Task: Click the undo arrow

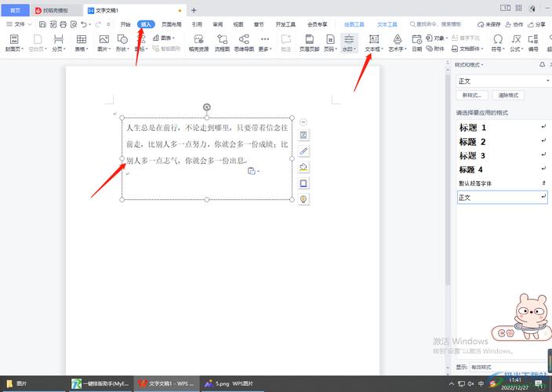Action: (84, 24)
